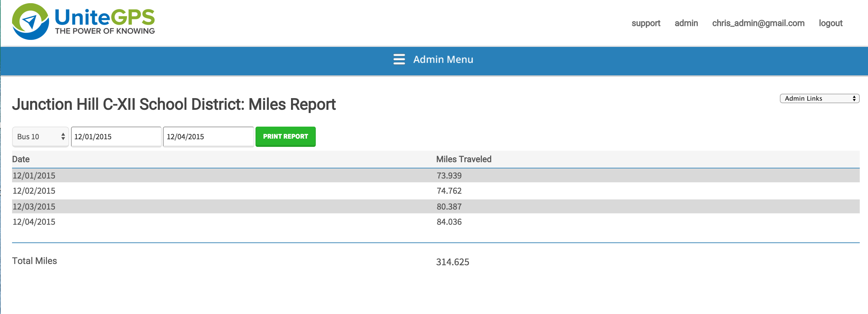
Task: Click the UniteGPS wordmark text
Action: (x=104, y=17)
